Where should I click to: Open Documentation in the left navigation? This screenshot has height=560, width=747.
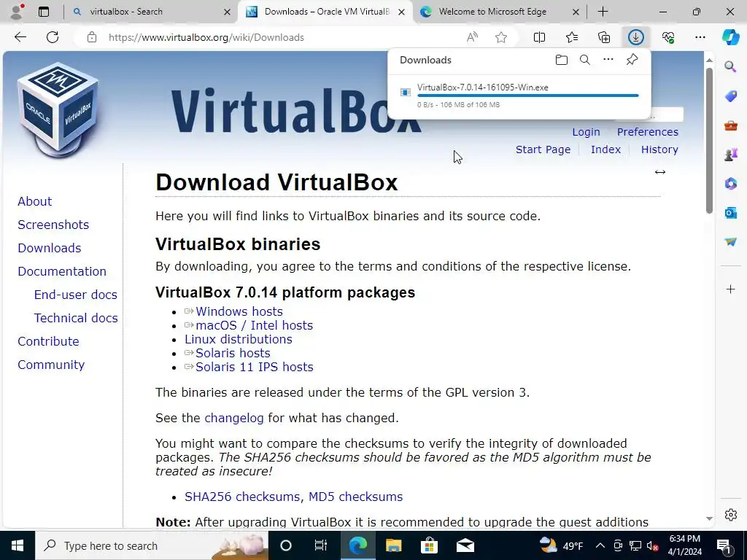(62, 271)
